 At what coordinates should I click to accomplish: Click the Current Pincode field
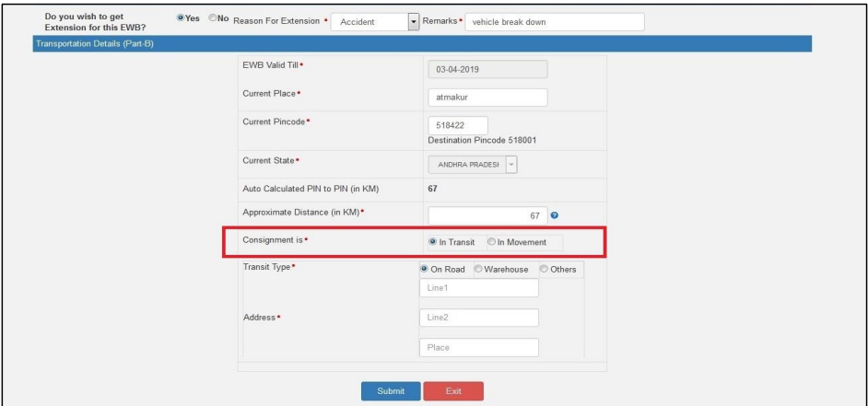tap(458, 126)
